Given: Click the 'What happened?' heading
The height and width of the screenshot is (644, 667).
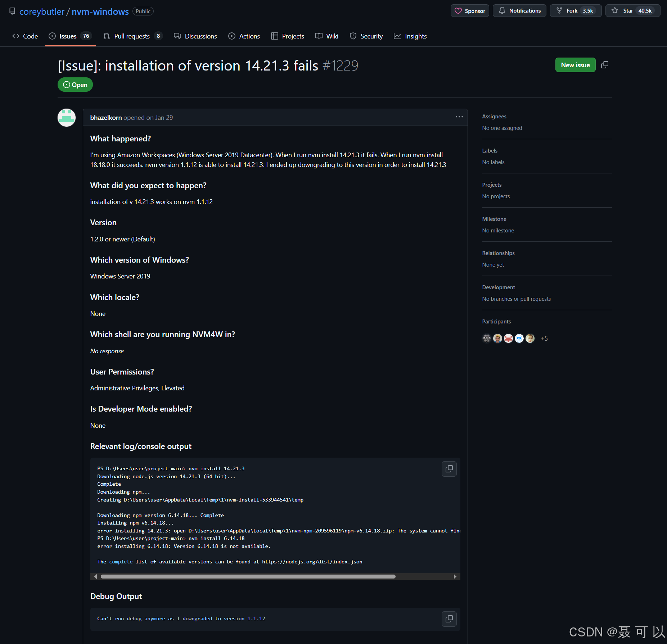Looking at the screenshot, I should 121,139.
